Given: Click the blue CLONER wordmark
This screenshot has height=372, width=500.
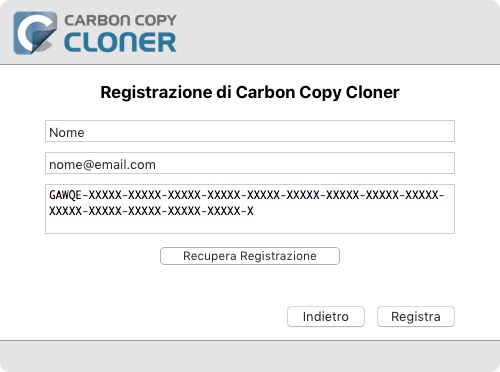Looking at the screenshot, I should point(120,43).
